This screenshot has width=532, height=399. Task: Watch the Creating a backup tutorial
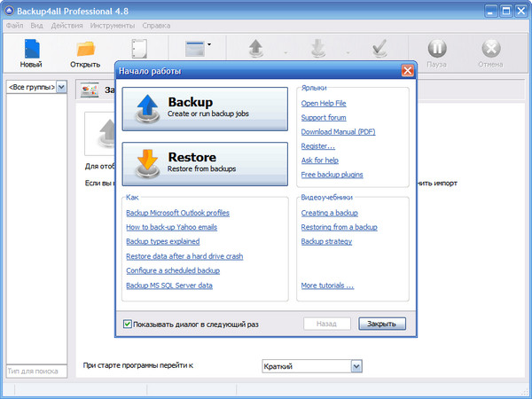pos(330,213)
